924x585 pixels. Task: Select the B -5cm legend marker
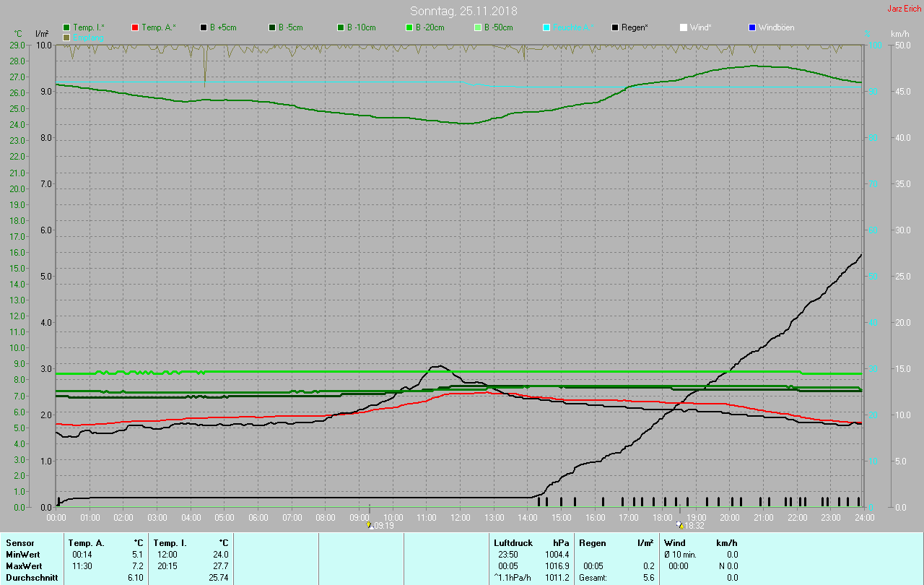(272, 27)
